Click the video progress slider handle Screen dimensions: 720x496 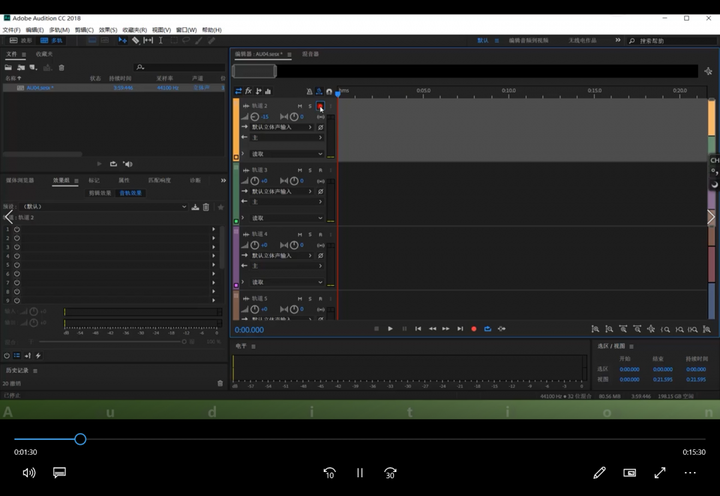(81, 439)
